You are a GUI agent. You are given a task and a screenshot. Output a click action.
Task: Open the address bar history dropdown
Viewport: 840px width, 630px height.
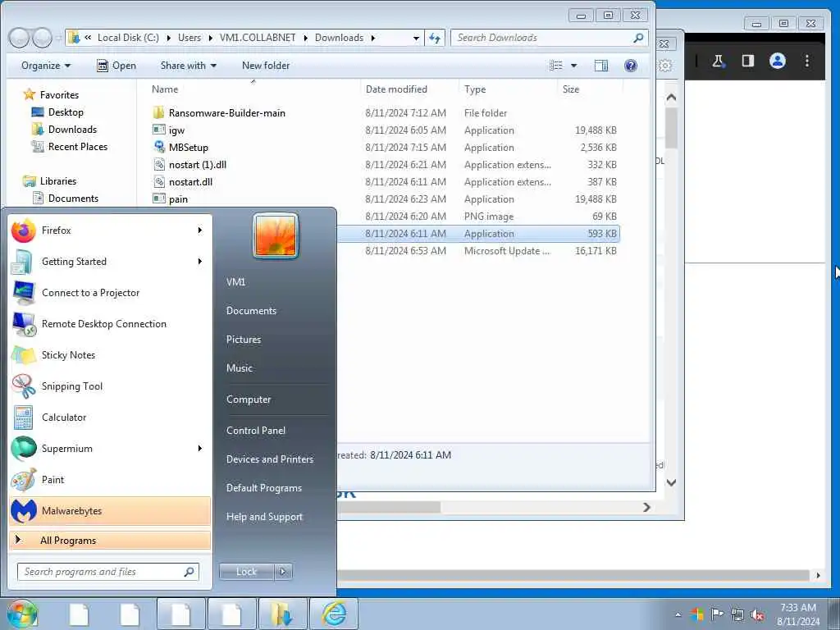416,38
